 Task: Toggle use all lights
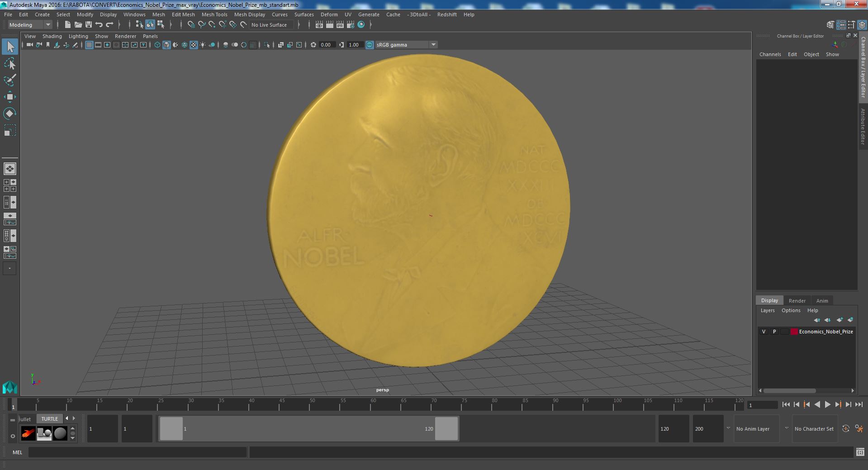(203, 45)
